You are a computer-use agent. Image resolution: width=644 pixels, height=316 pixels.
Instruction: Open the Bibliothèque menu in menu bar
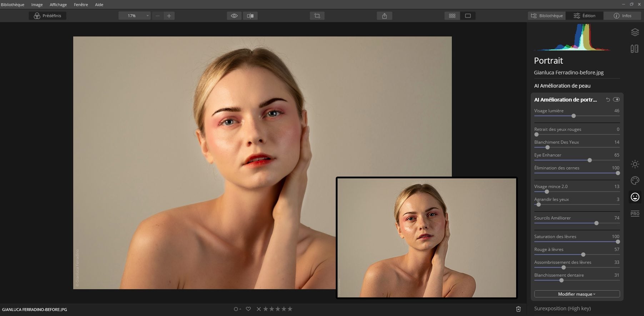pos(13,5)
